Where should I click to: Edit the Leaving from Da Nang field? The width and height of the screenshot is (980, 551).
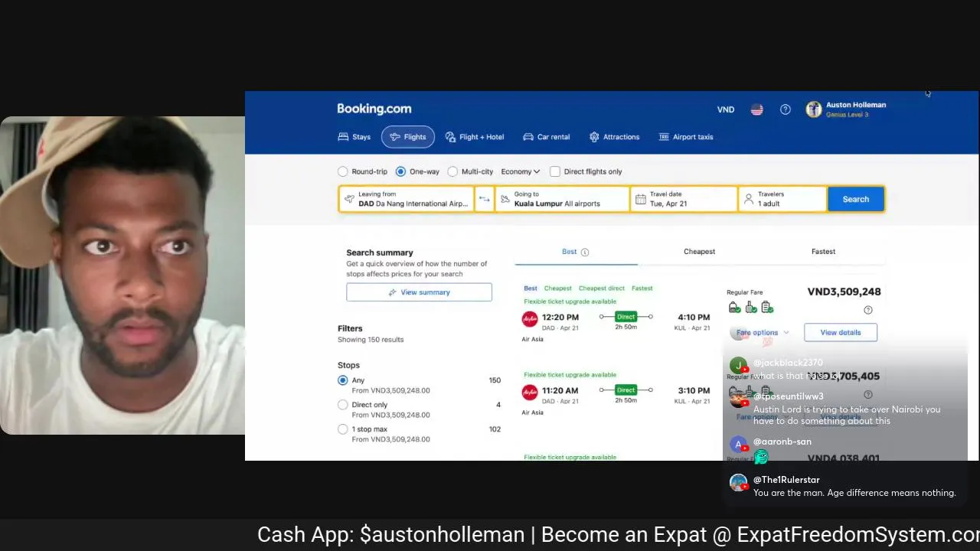[x=407, y=199]
